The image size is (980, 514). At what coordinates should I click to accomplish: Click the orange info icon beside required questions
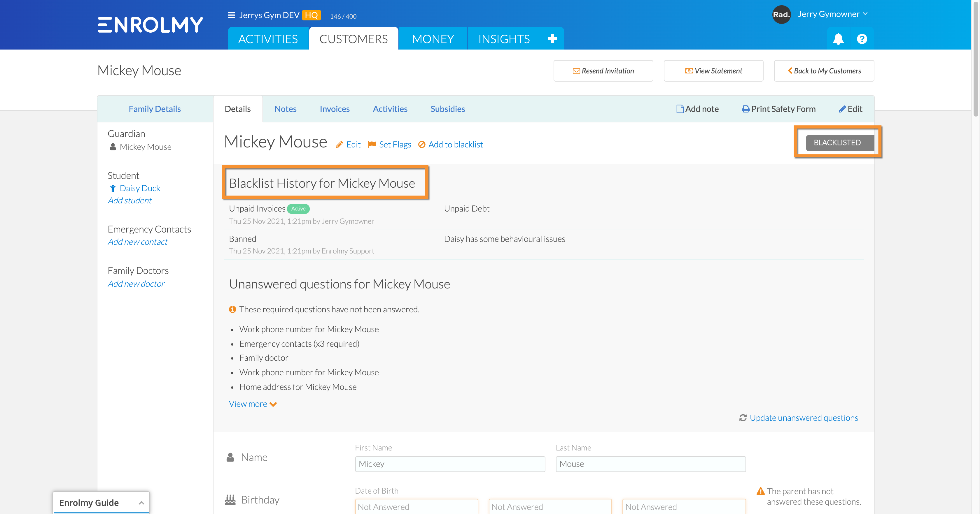pos(232,309)
